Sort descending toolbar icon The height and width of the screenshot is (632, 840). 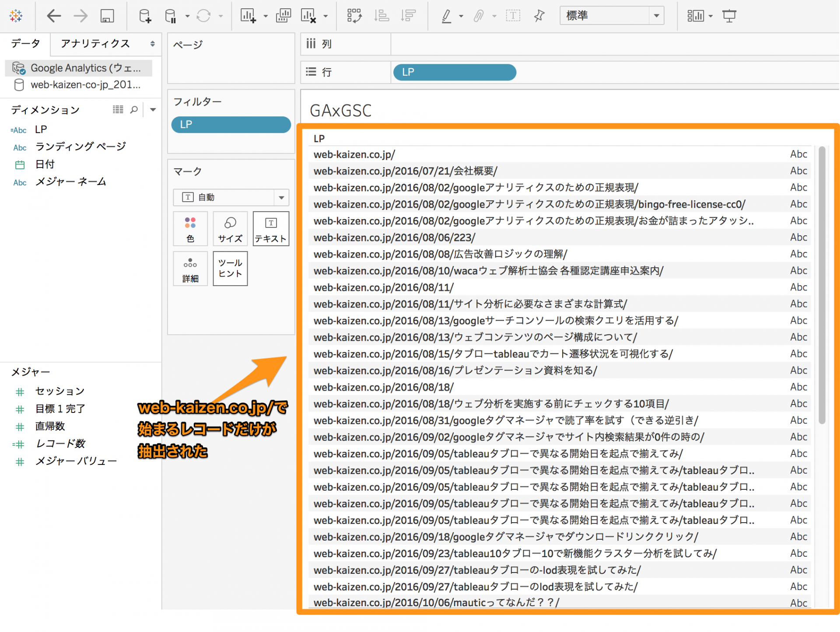pos(408,16)
